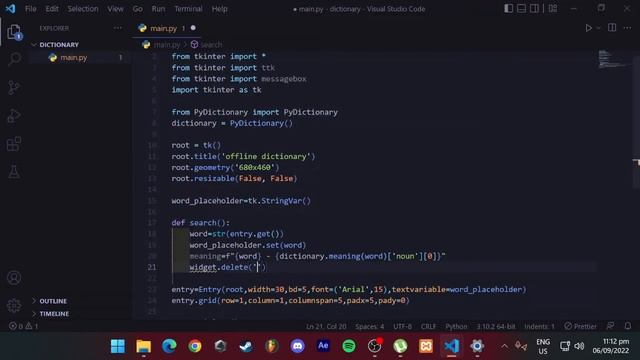
Task: Click Indents: 1 status item
Action: tap(539, 326)
